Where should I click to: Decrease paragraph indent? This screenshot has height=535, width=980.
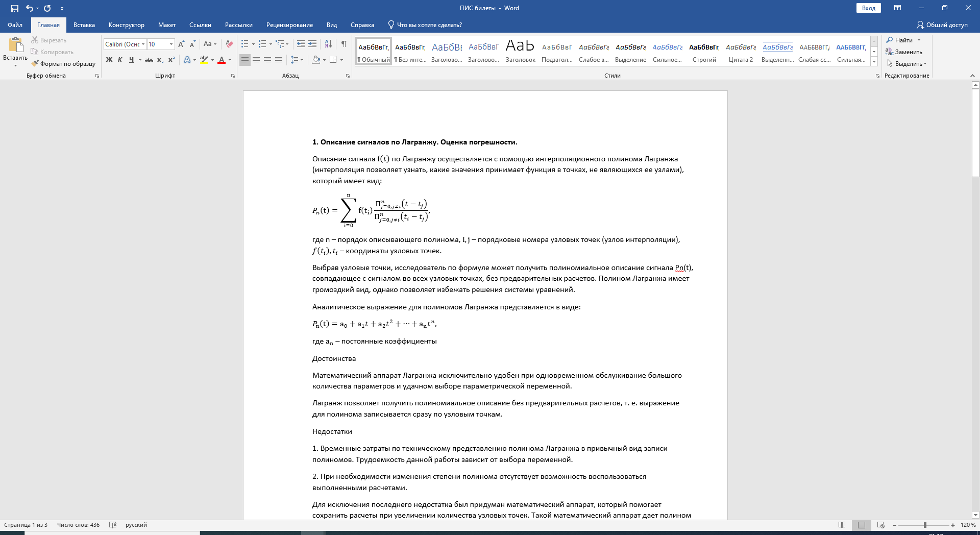point(301,44)
